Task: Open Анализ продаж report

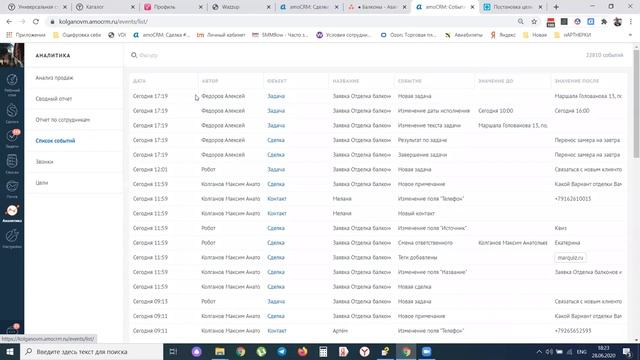Action: 54,78
